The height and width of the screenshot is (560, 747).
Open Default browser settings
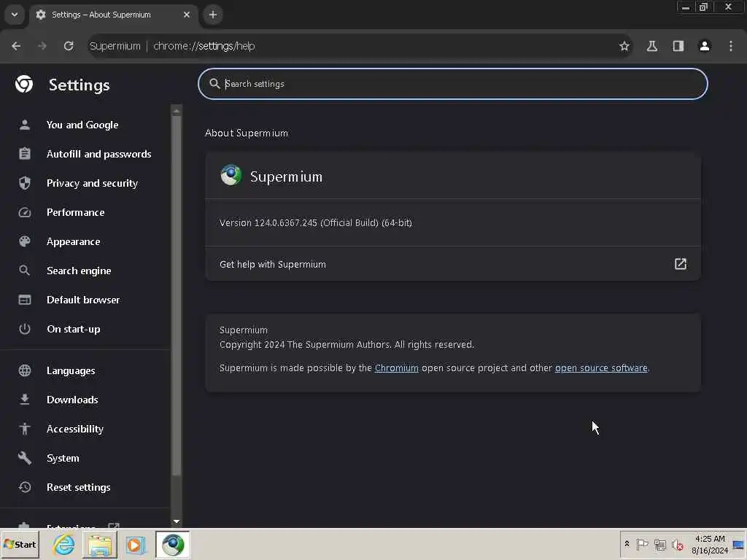click(83, 300)
